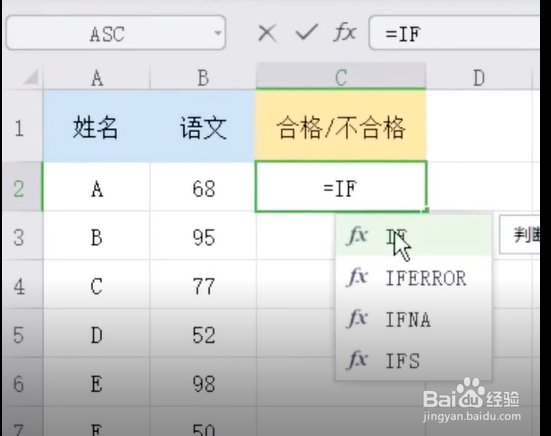This screenshot has height=436, width=551.
Task: Choose IF from function suggestion list
Action: coord(414,236)
